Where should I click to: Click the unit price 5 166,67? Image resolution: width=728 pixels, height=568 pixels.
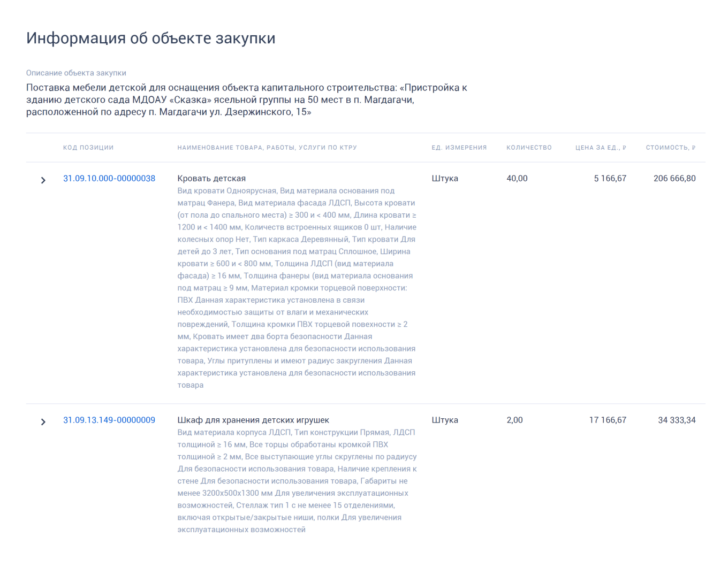pos(610,179)
